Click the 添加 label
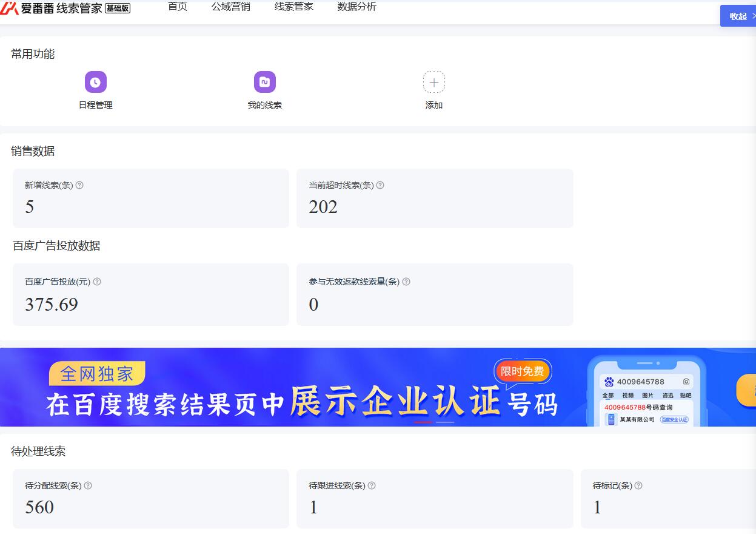This screenshot has width=756, height=534. 434,105
